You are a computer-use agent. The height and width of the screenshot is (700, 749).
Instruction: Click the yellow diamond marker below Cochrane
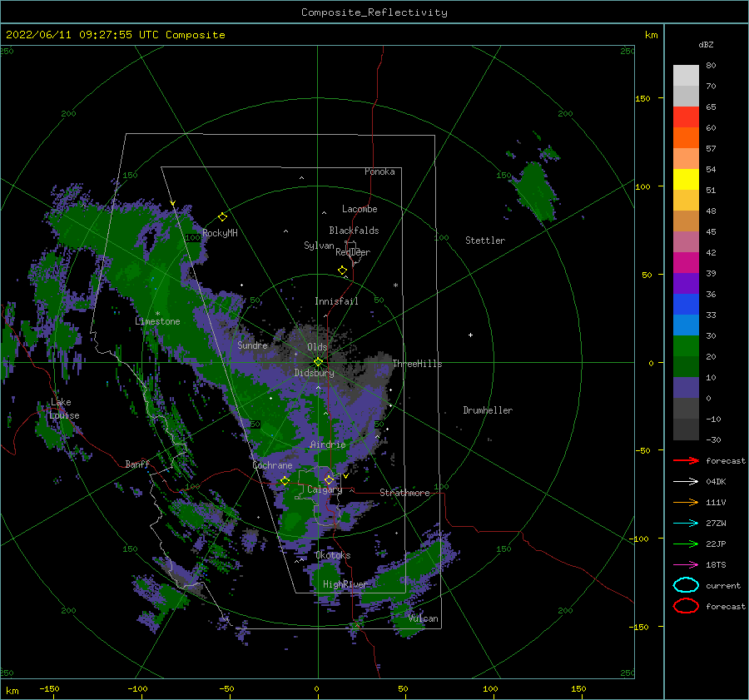pyautogui.click(x=285, y=480)
